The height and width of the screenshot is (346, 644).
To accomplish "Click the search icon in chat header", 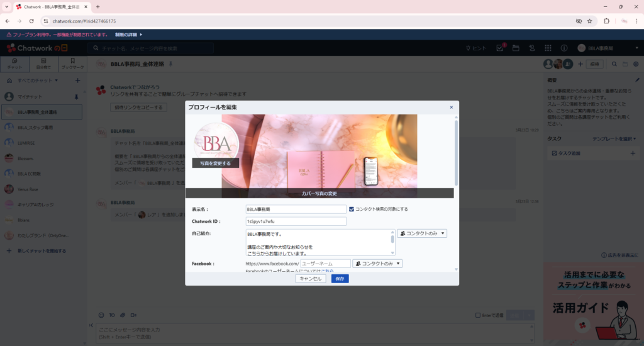I will (614, 64).
